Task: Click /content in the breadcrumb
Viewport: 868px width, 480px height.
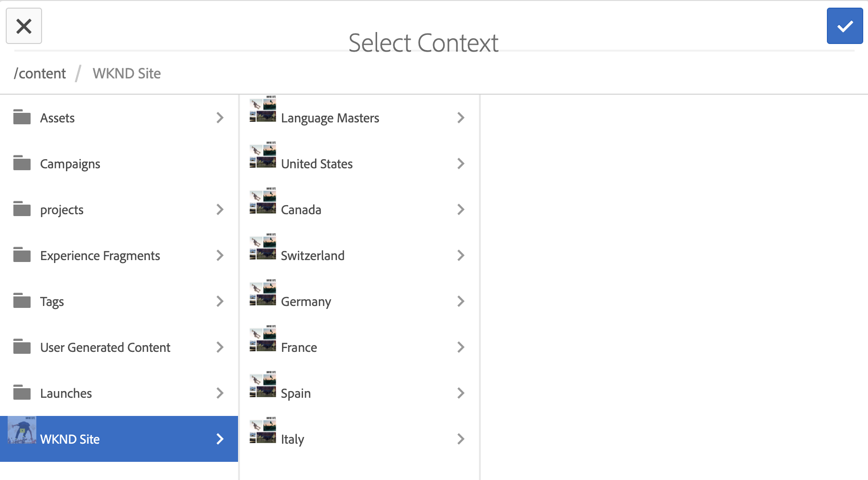Action: [40, 74]
